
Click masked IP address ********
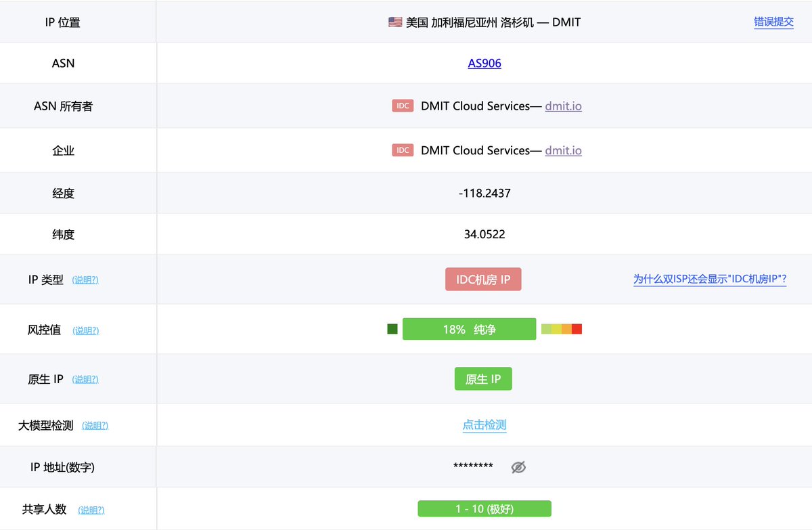click(x=473, y=466)
